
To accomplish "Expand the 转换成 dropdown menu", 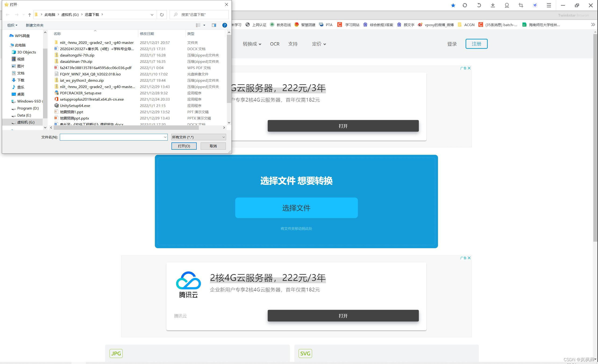I will (252, 44).
